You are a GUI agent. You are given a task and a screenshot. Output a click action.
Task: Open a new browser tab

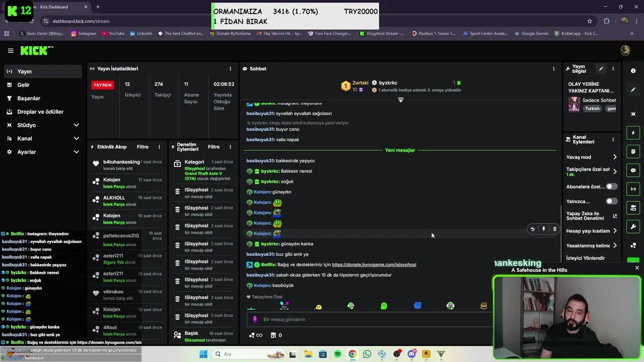(98, 7)
